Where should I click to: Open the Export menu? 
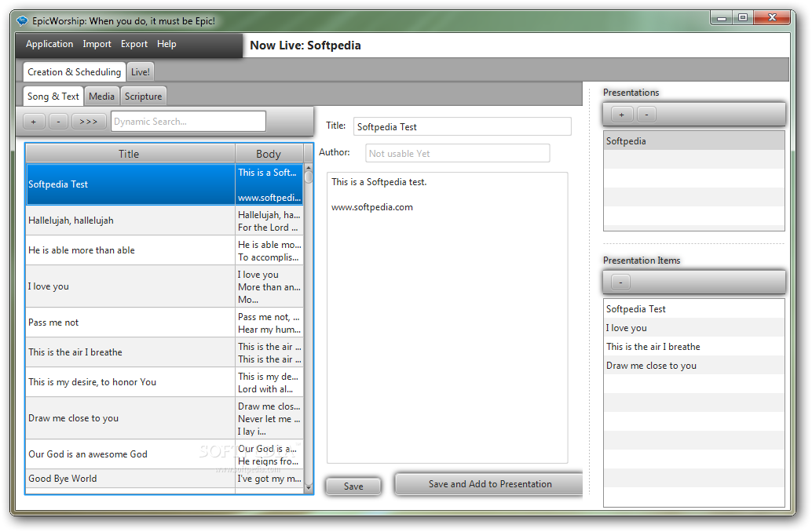[134, 44]
